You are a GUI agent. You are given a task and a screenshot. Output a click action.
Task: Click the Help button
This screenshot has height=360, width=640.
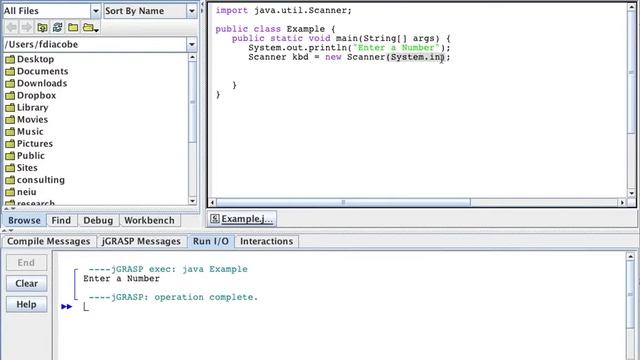(x=27, y=304)
